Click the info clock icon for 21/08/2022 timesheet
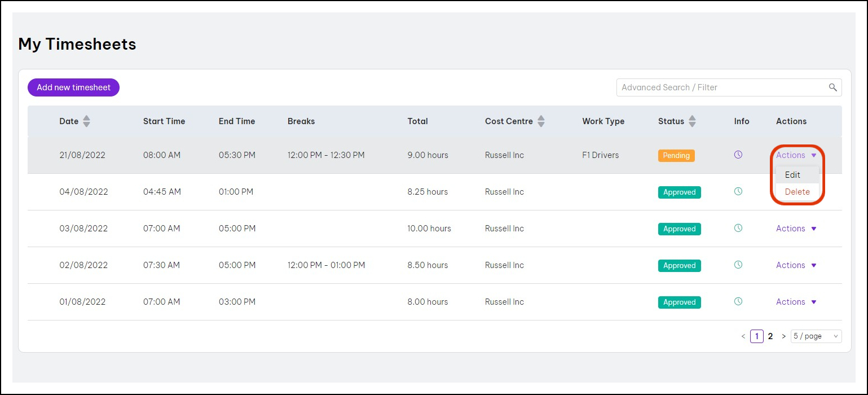 tap(738, 155)
